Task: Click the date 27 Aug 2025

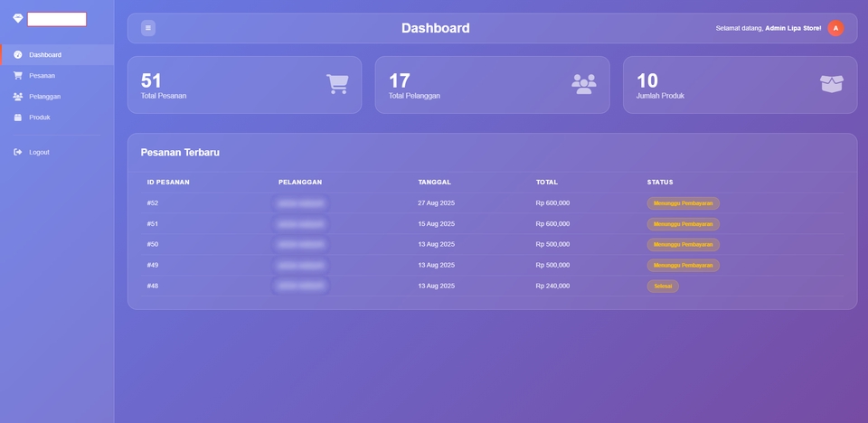Action: coord(436,203)
